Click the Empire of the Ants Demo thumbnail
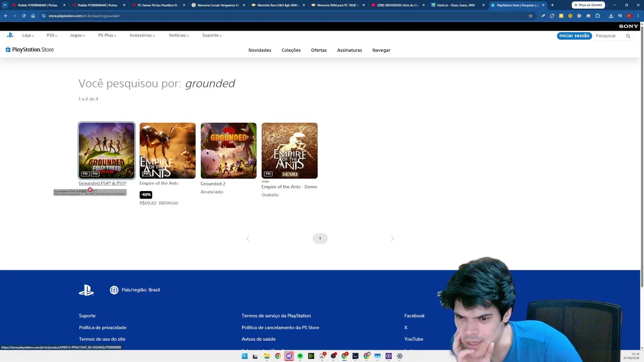 pyautogui.click(x=290, y=150)
